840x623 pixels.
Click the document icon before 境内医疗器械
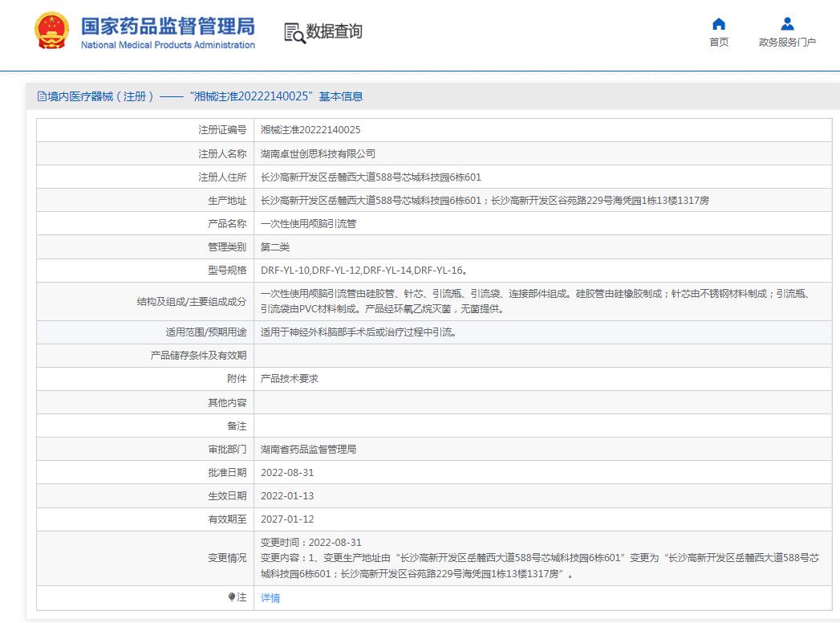point(41,96)
